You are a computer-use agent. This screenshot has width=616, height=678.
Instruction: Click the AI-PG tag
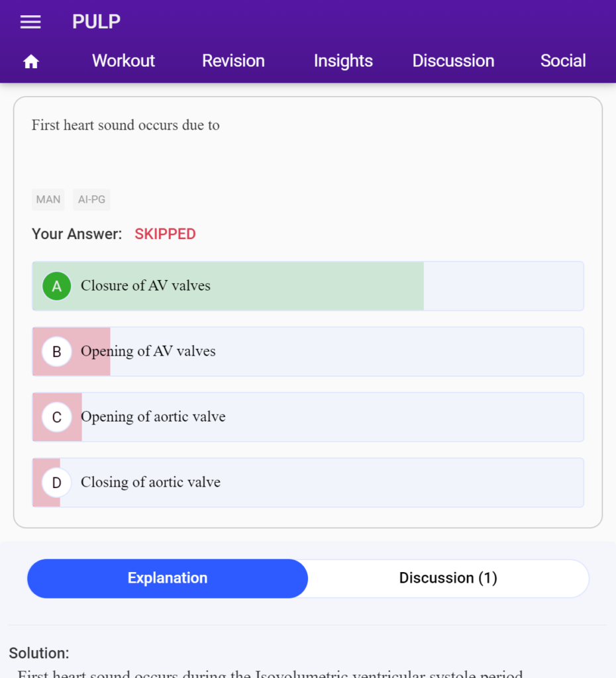[x=91, y=199]
